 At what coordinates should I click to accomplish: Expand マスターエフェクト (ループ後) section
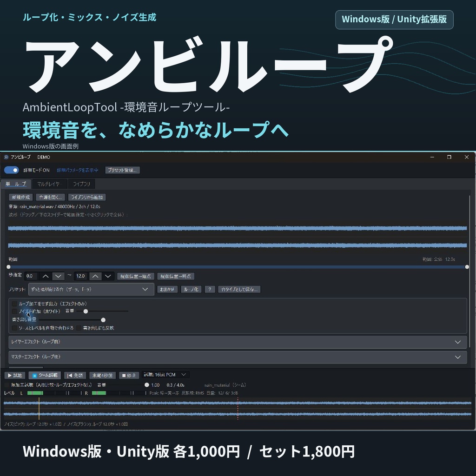click(238, 357)
